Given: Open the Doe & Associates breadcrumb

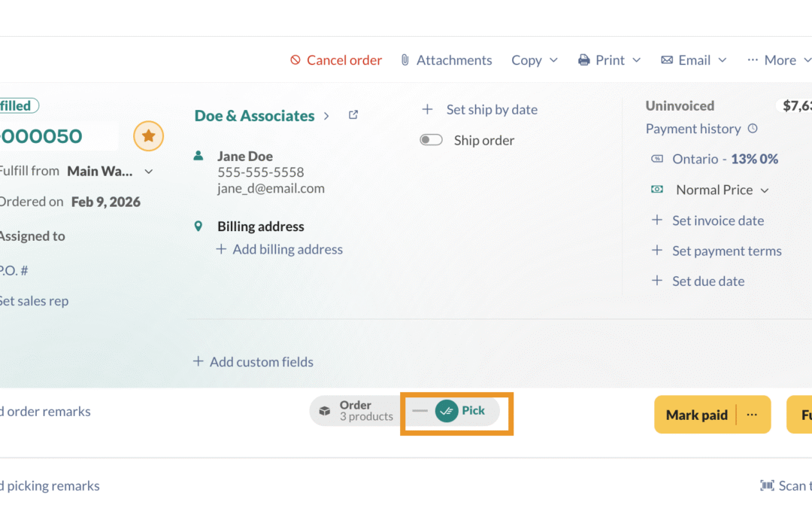Looking at the screenshot, I should (x=254, y=115).
